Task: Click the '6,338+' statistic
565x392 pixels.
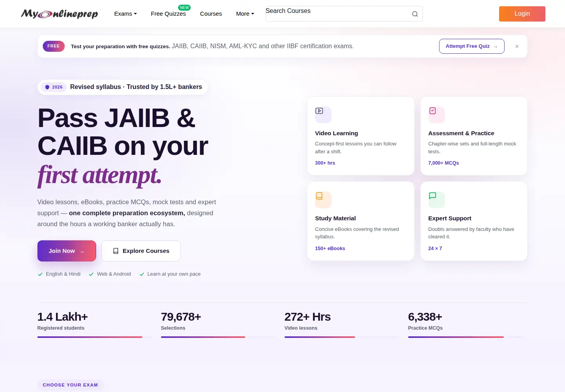Action: (x=425, y=317)
